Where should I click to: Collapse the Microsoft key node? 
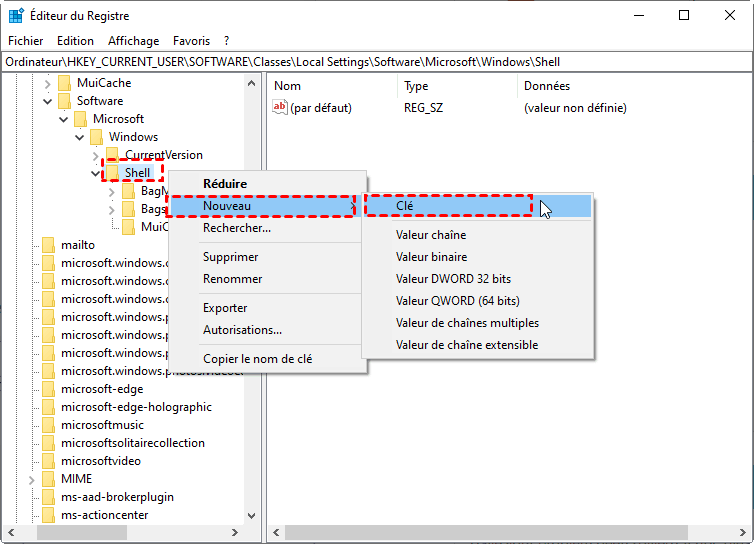point(63,119)
